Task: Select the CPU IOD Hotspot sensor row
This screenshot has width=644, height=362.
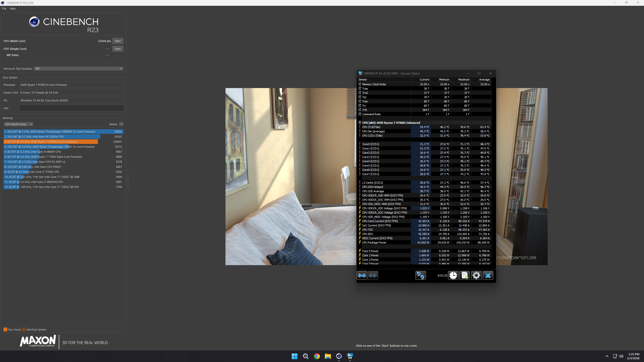Action: (x=424, y=187)
